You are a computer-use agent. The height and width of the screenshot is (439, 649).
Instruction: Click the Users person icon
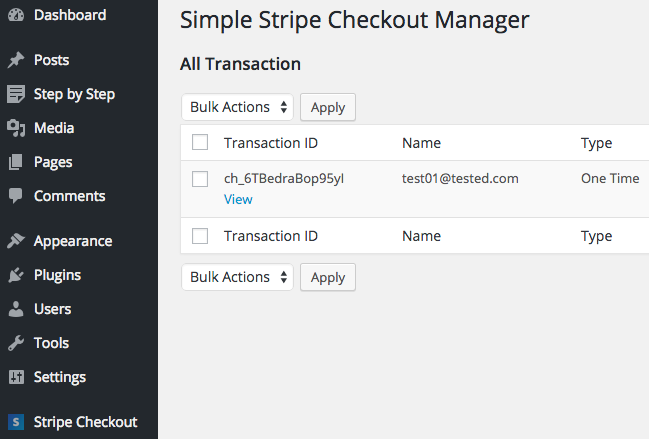pos(16,309)
